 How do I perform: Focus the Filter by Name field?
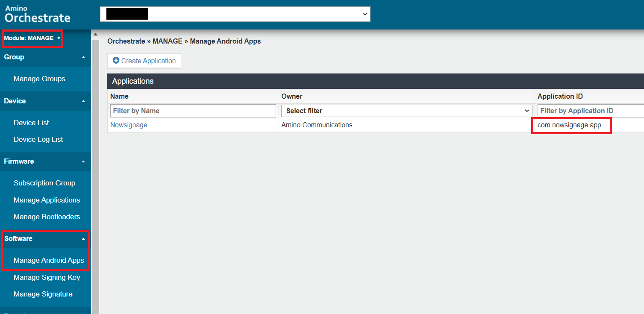(193, 111)
